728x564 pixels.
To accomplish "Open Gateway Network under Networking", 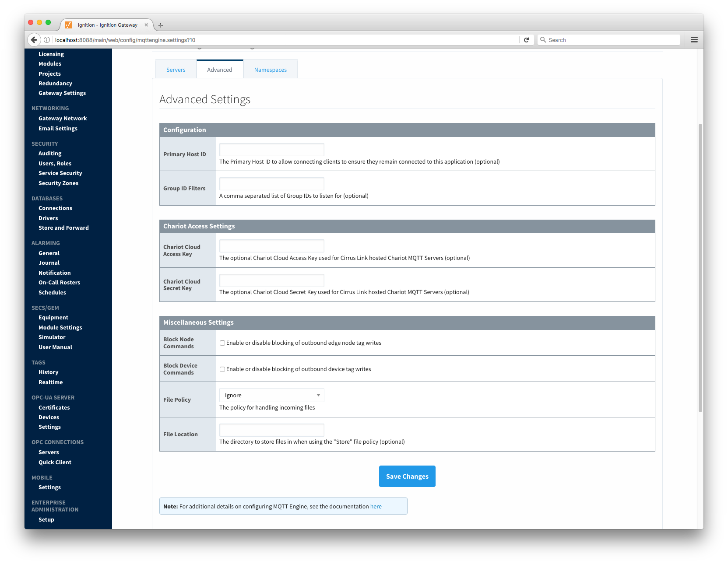I will [63, 118].
